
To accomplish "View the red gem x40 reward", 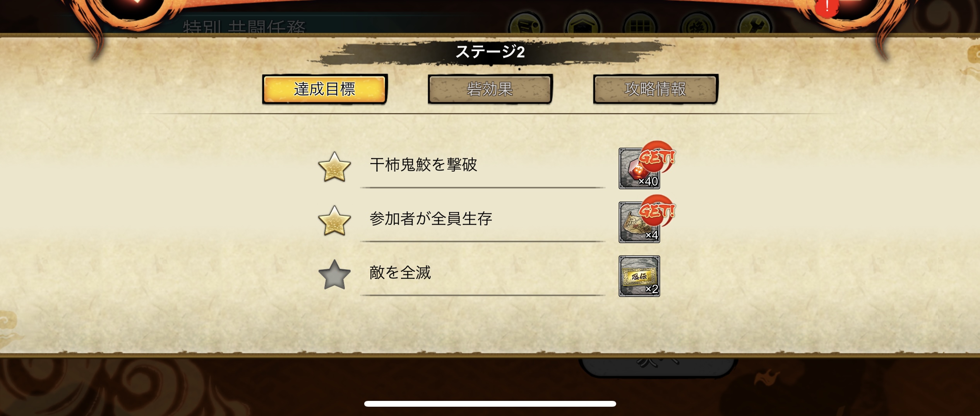I will [639, 168].
